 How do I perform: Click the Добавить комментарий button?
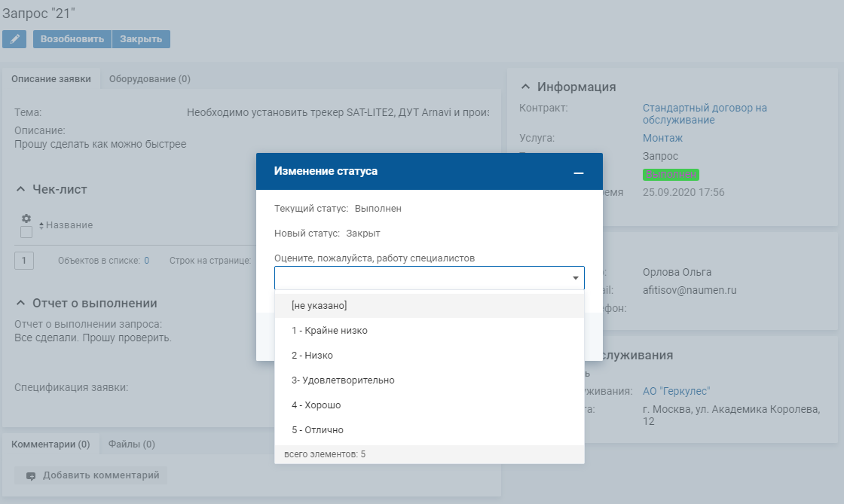click(91, 475)
